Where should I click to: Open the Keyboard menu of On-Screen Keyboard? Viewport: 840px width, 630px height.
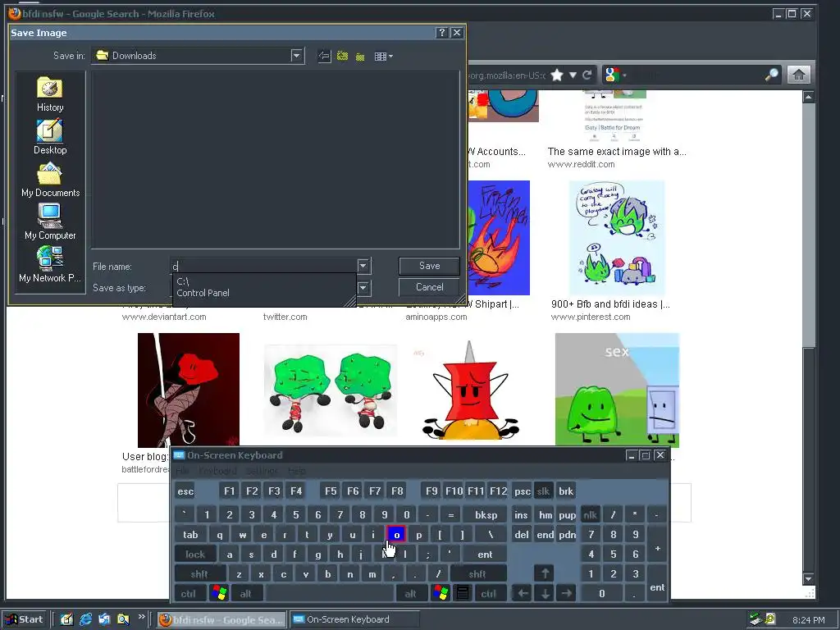tap(217, 471)
